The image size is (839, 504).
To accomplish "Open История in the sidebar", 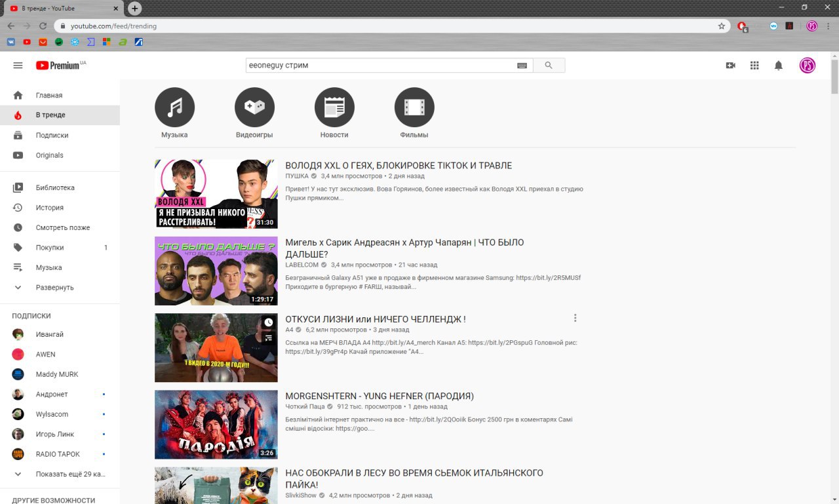I will pyautogui.click(x=60, y=208).
